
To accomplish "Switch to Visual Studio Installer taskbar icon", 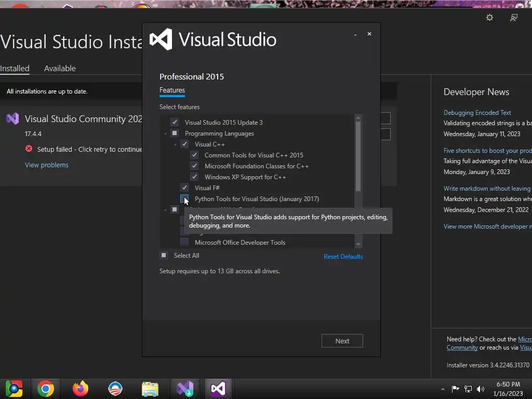I will (185, 389).
